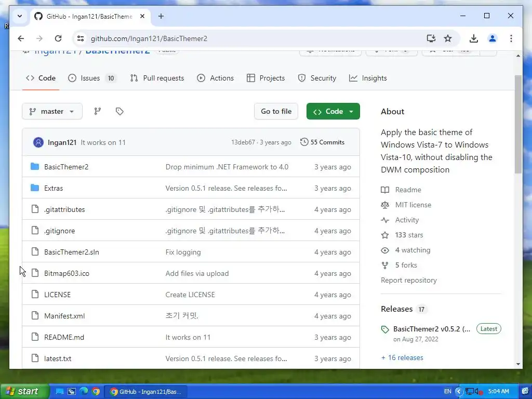Open the + 16 releases link
Viewport: 532px width, 399px height.
(x=402, y=357)
